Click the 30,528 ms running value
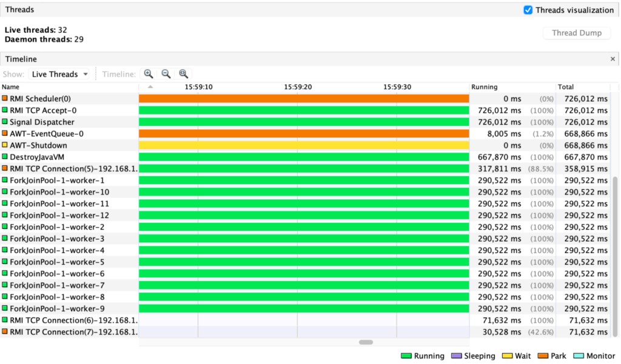This screenshot has height=364, width=621. tap(502, 332)
